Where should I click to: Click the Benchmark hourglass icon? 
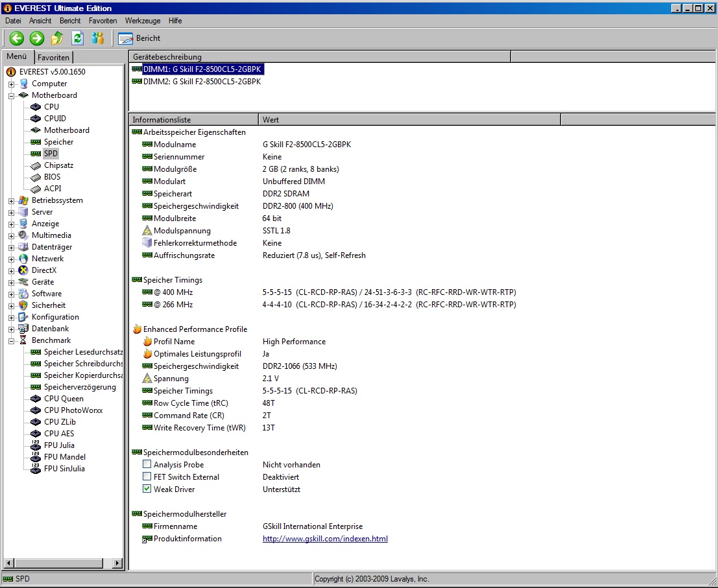click(x=23, y=340)
